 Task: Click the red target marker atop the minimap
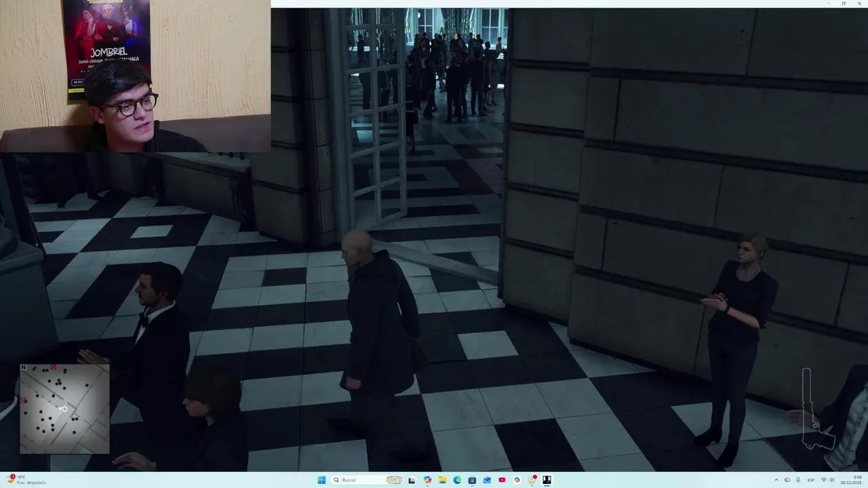coord(54,367)
